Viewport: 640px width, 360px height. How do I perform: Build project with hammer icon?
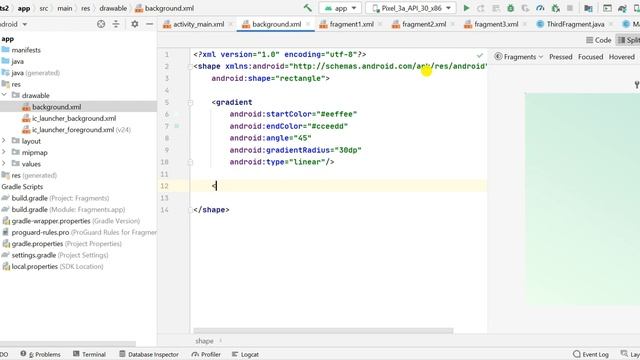pos(307,8)
